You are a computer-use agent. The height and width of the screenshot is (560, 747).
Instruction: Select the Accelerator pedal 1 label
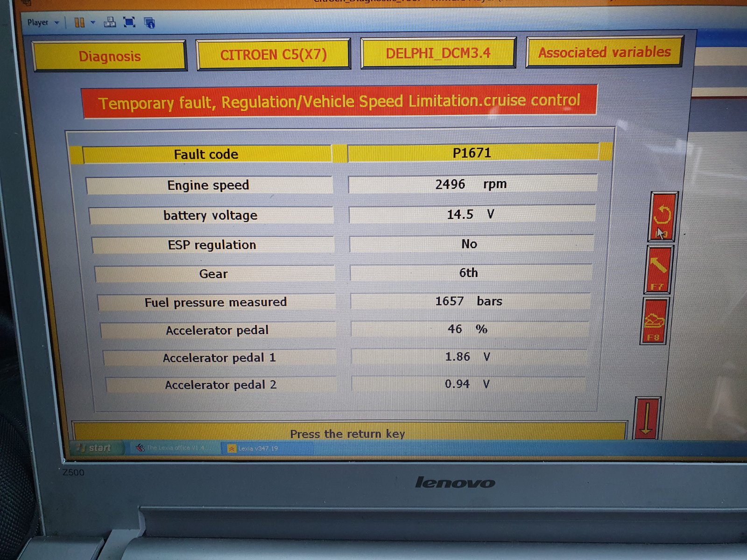tap(219, 358)
